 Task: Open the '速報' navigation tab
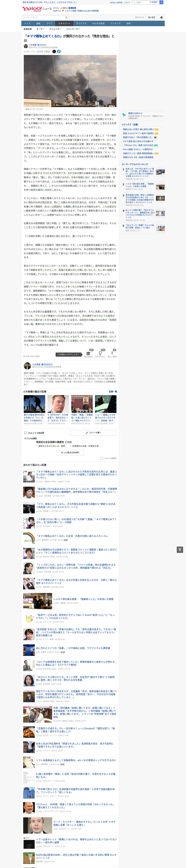point(38,24)
